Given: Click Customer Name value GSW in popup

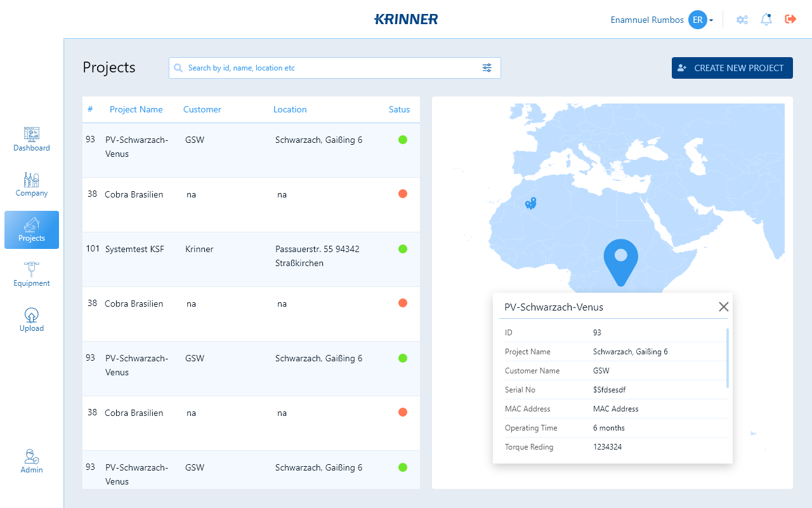Looking at the screenshot, I should pos(601,371).
